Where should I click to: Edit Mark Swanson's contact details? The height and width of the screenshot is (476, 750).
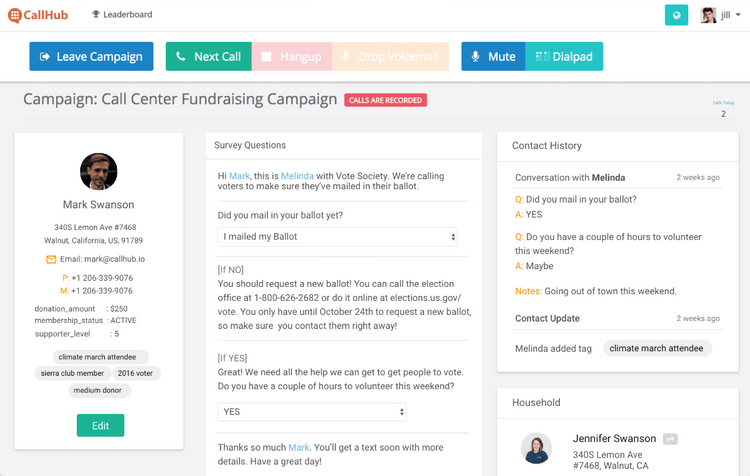click(x=100, y=425)
